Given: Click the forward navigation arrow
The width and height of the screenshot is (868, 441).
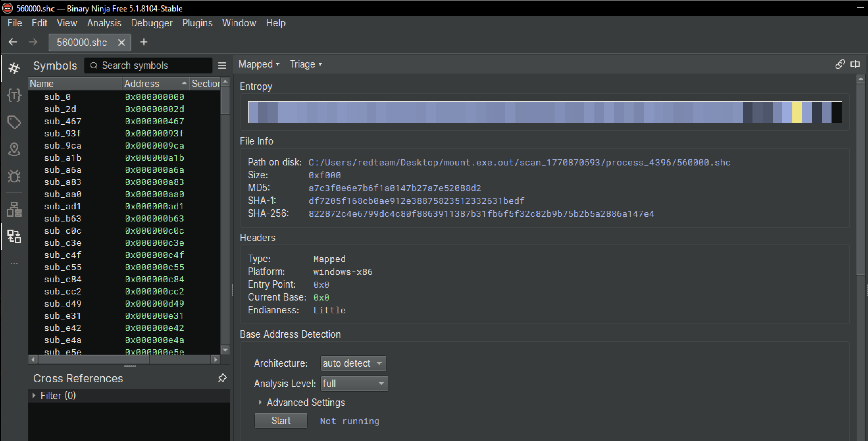Looking at the screenshot, I should pos(33,42).
